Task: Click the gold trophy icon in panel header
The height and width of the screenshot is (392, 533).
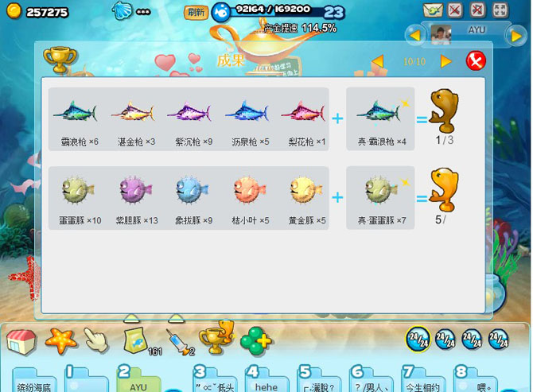Action: point(60,60)
